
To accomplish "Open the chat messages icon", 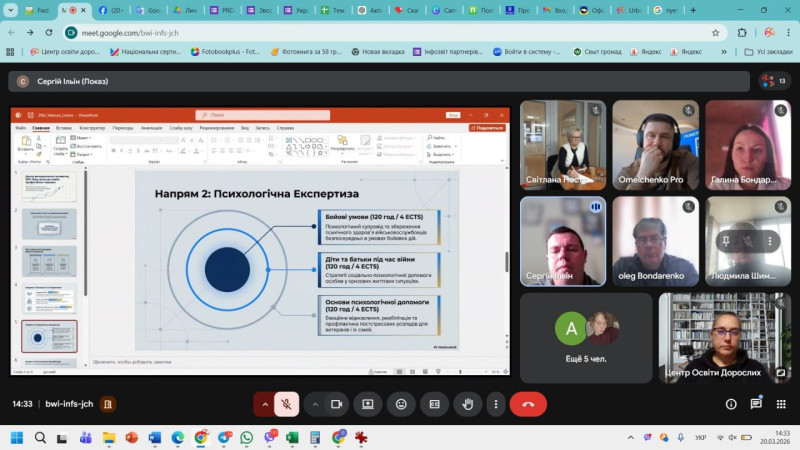I will point(756,404).
